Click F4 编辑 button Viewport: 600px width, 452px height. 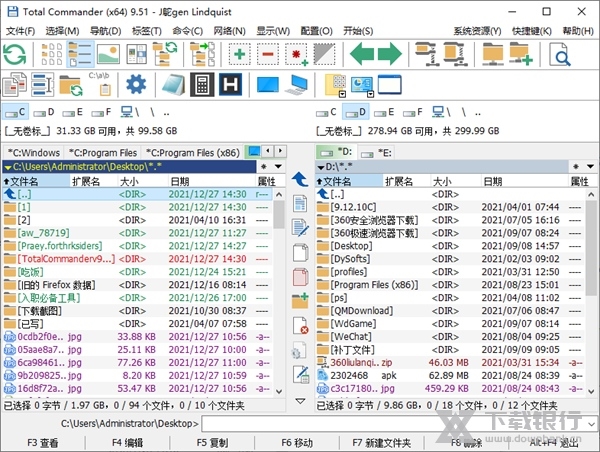[127, 443]
